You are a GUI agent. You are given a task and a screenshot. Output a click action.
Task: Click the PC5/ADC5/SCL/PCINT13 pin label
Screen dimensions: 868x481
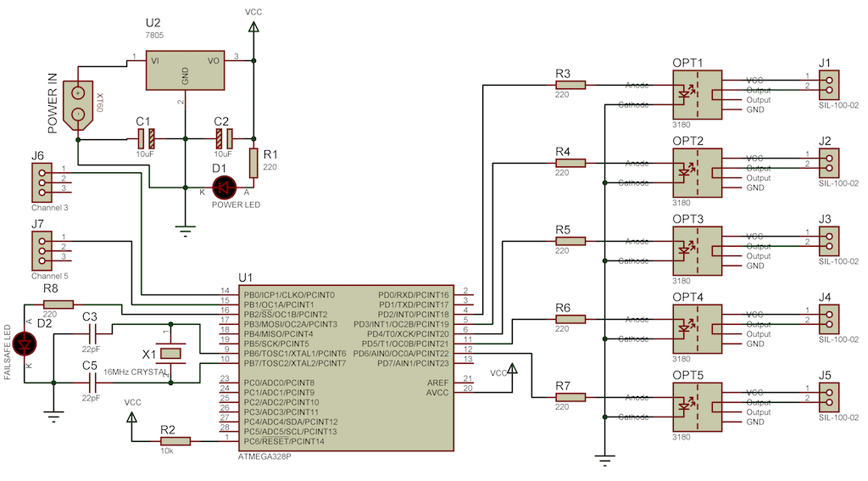tap(290, 432)
